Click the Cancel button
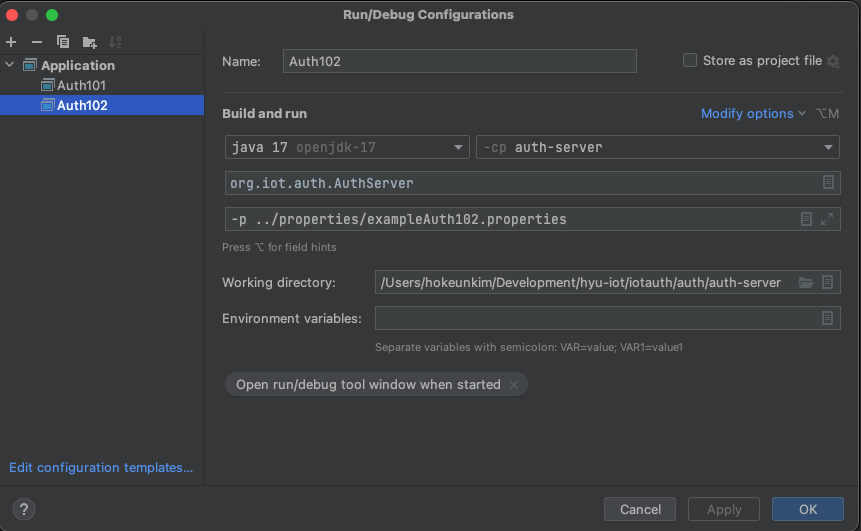The image size is (861, 531). (640, 509)
